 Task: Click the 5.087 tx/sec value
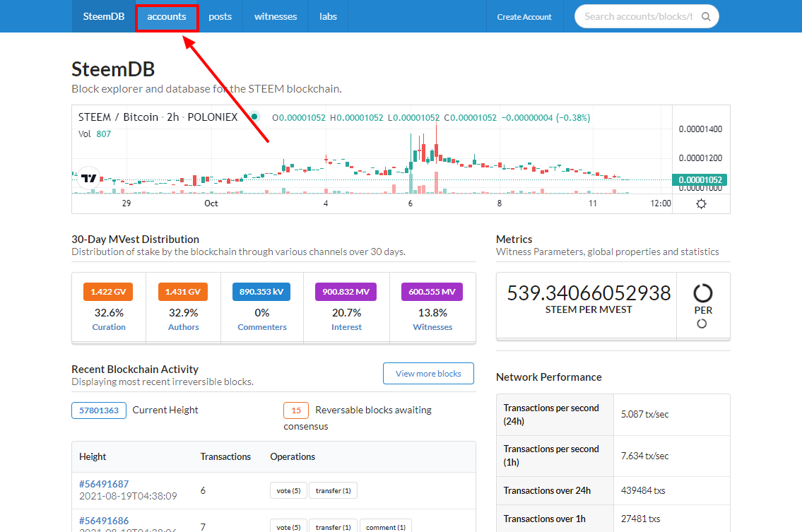point(644,414)
